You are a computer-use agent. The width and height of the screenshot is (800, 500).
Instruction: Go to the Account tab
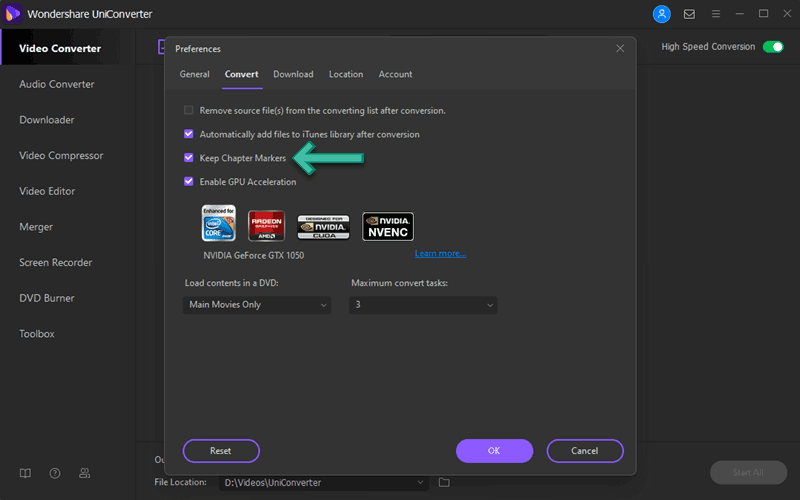[x=395, y=74]
